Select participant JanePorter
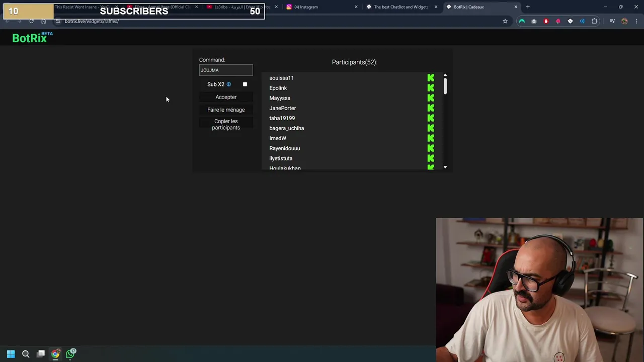644x362 pixels. click(x=282, y=108)
